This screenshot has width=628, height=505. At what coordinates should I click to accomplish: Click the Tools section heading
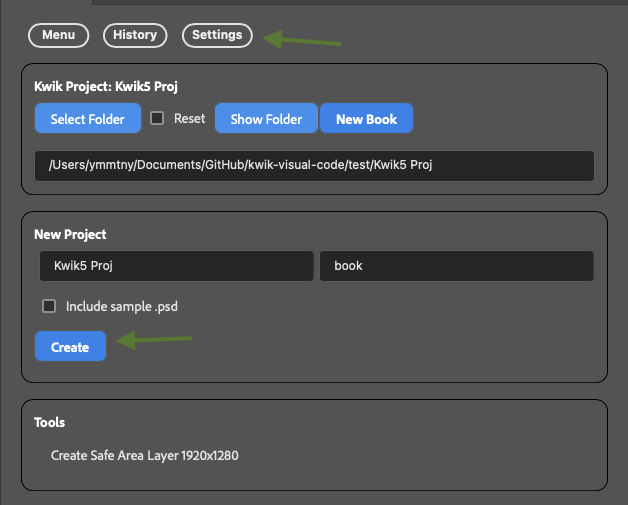[x=49, y=423]
